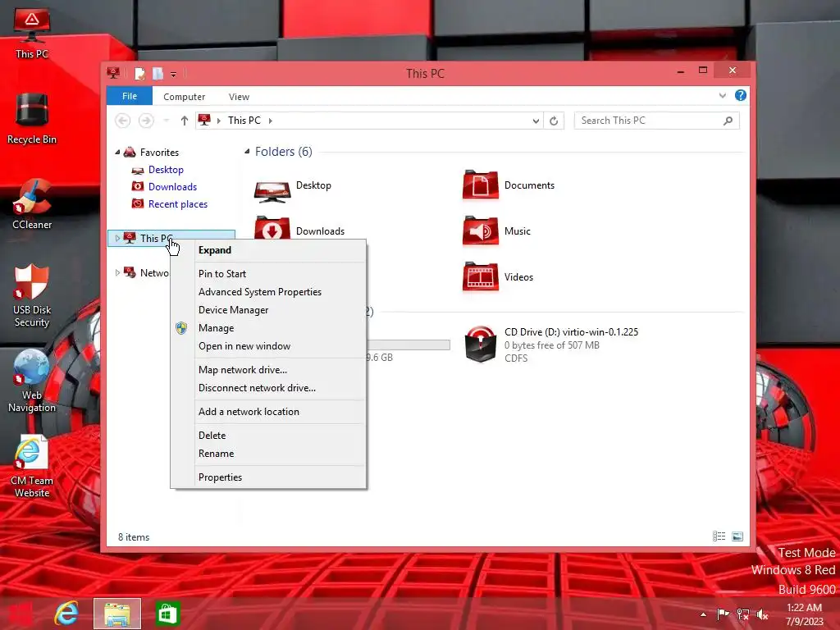This screenshot has width=840, height=630.
Task: Collapse the Favorites tree group
Action: (x=117, y=153)
